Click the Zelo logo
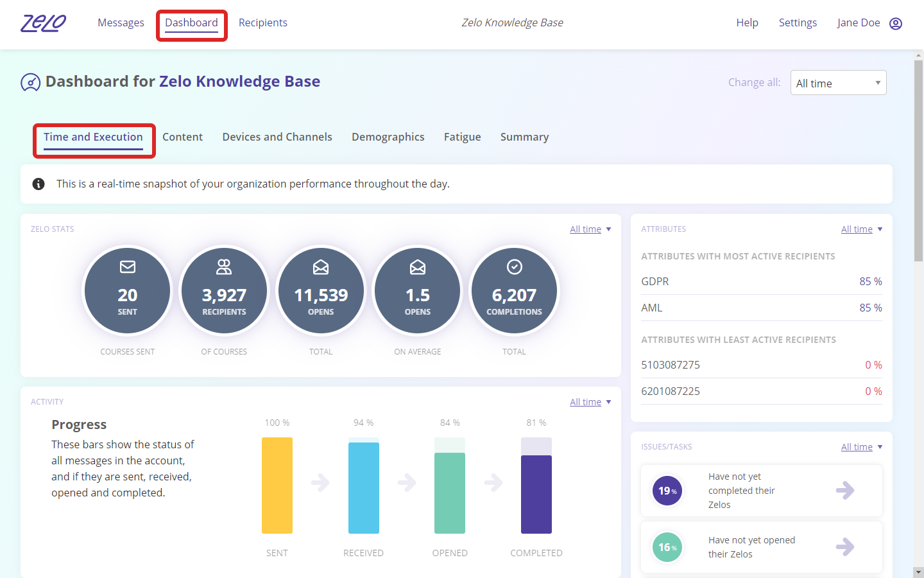The height and width of the screenshot is (578, 924). click(x=43, y=23)
